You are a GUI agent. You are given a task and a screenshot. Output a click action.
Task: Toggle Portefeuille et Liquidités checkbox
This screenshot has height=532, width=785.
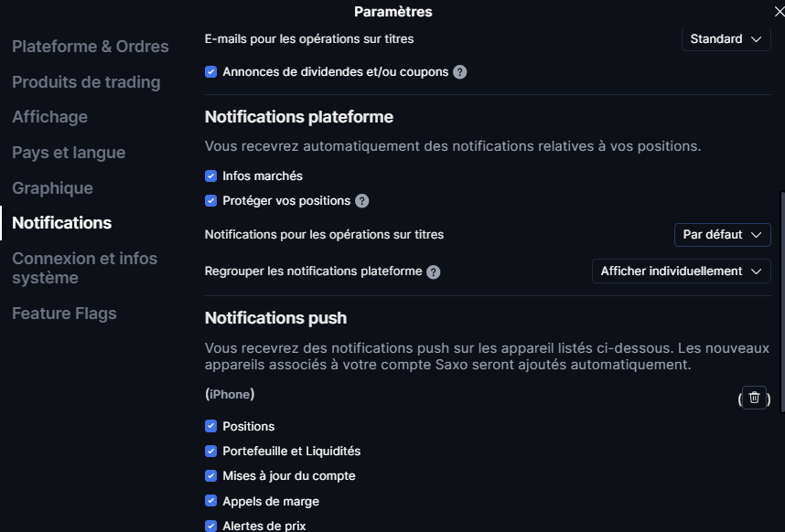(211, 451)
